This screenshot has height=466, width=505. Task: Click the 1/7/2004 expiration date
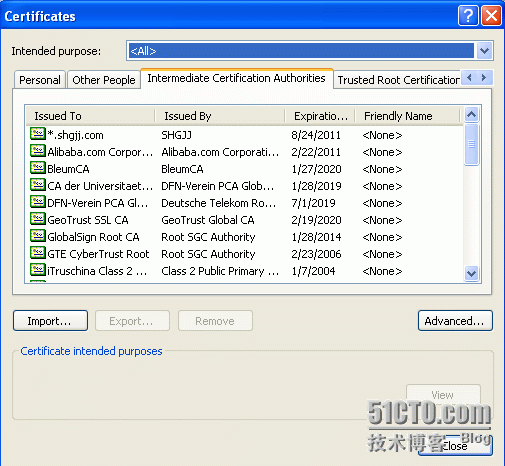pyautogui.click(x=313, y=271)
